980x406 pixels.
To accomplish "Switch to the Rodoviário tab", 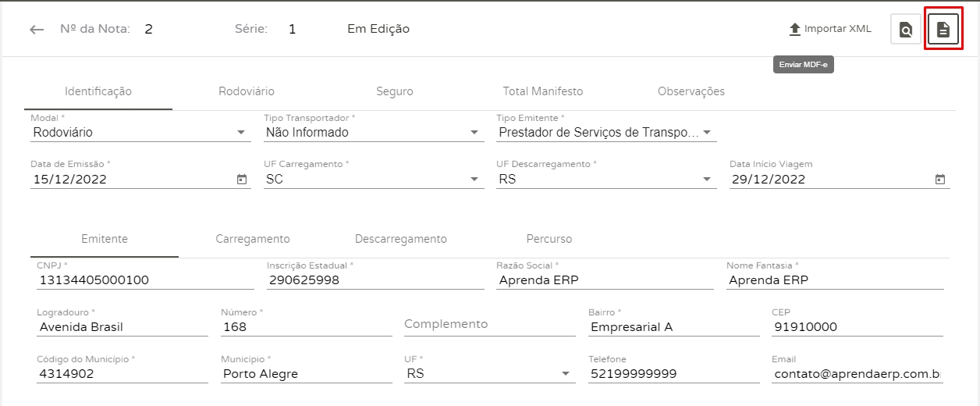I will 247,91.
